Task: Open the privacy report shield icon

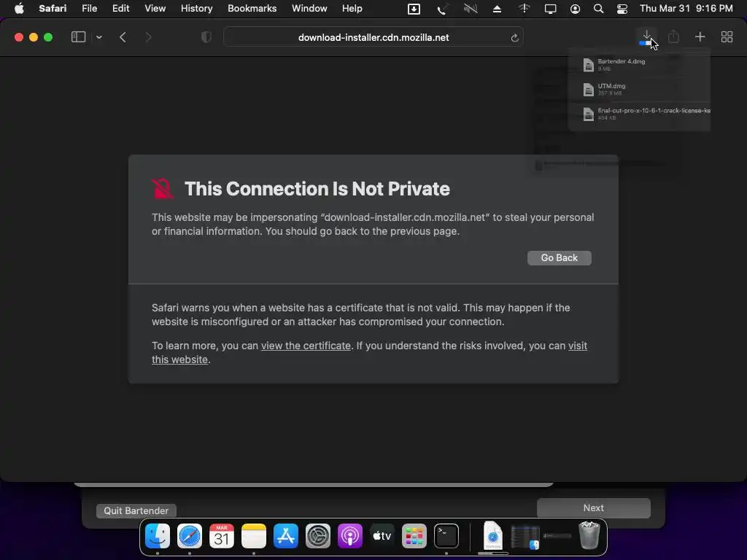Action: 206,37
